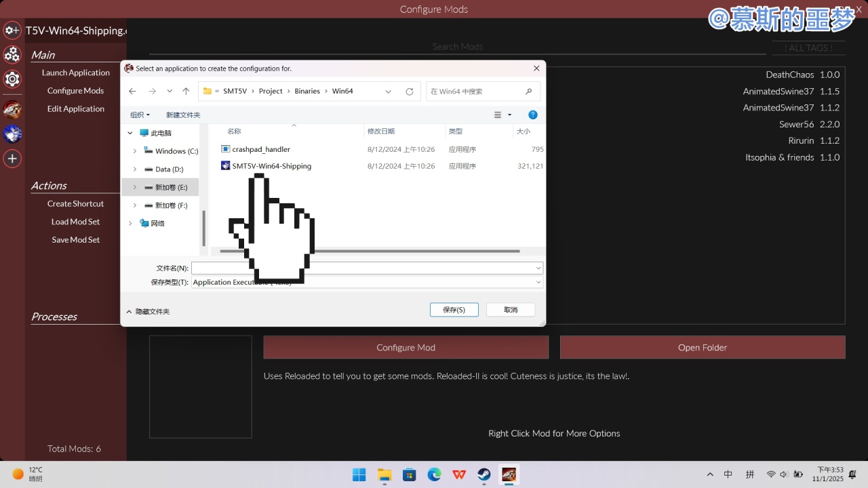This screenshot has width=868, height=488.
Task: Open File Explorer from the taskbar
Action: (384, 474)
